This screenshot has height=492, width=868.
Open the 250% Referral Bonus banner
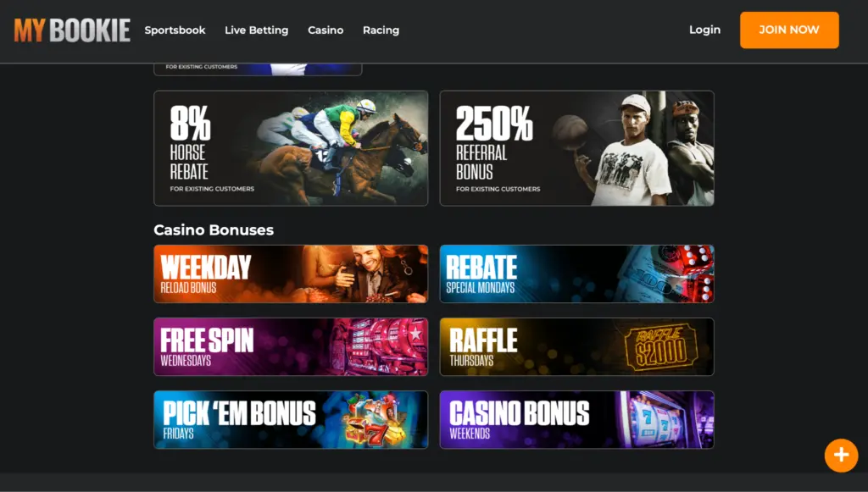click(576, 148)
